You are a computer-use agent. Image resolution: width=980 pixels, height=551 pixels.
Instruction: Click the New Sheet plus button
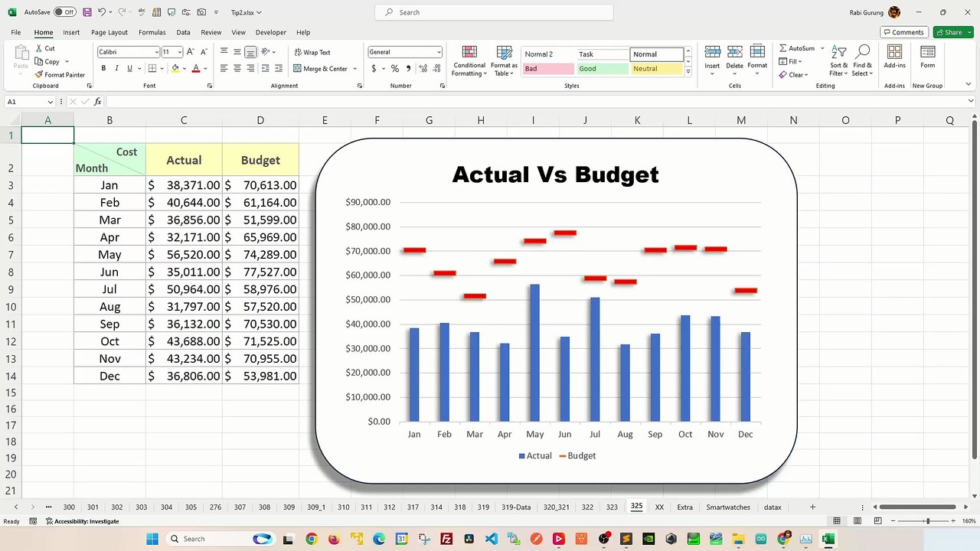[812, 507]
